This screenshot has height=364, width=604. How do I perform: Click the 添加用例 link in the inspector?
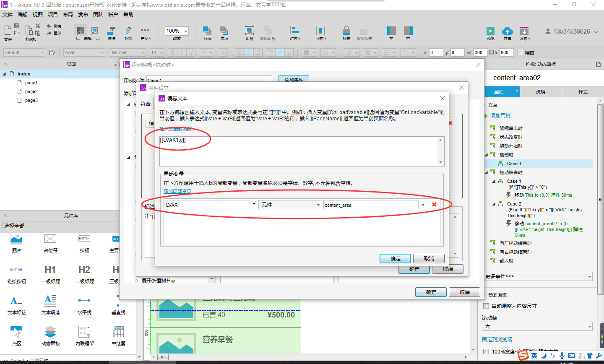click(500, 116)
